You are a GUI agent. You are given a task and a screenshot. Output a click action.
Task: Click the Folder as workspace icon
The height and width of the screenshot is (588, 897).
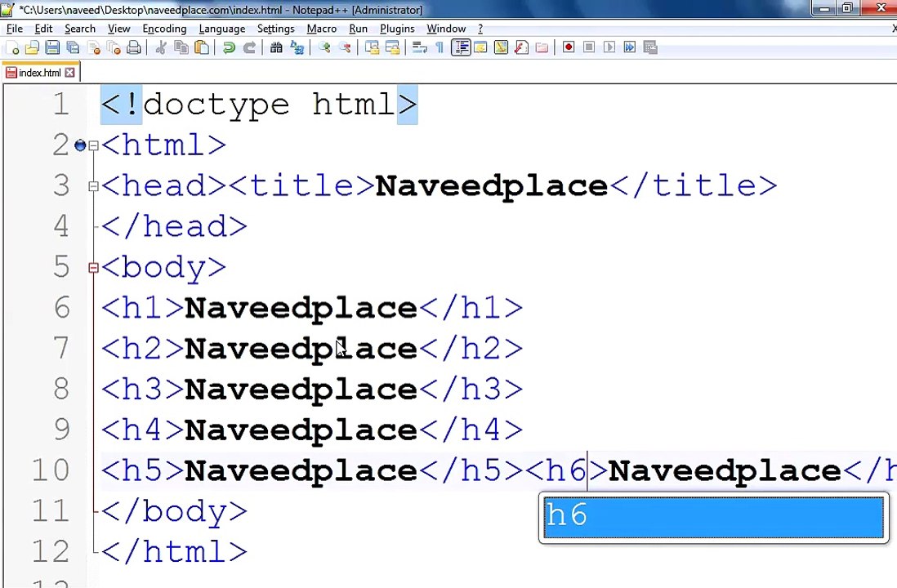[541, 47]
